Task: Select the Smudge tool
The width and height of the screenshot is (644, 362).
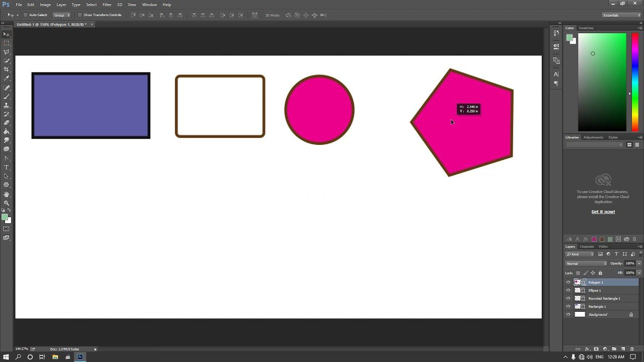Action: tap(7, 140)
